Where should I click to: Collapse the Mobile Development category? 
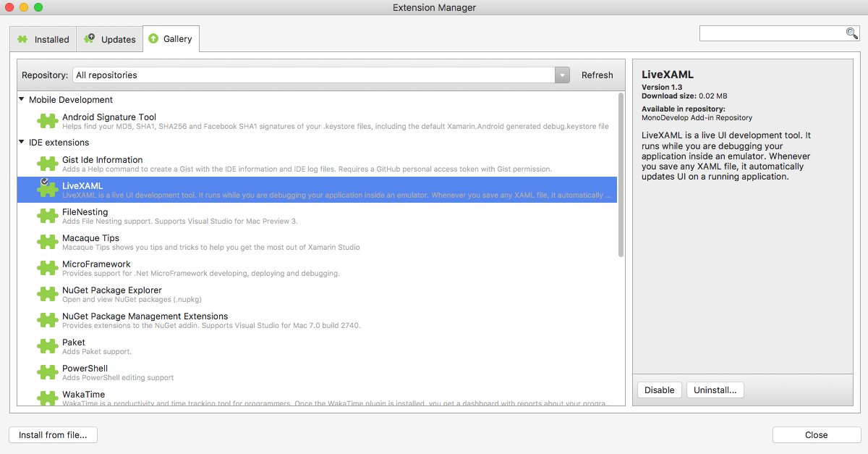click(x=22, y=100)
